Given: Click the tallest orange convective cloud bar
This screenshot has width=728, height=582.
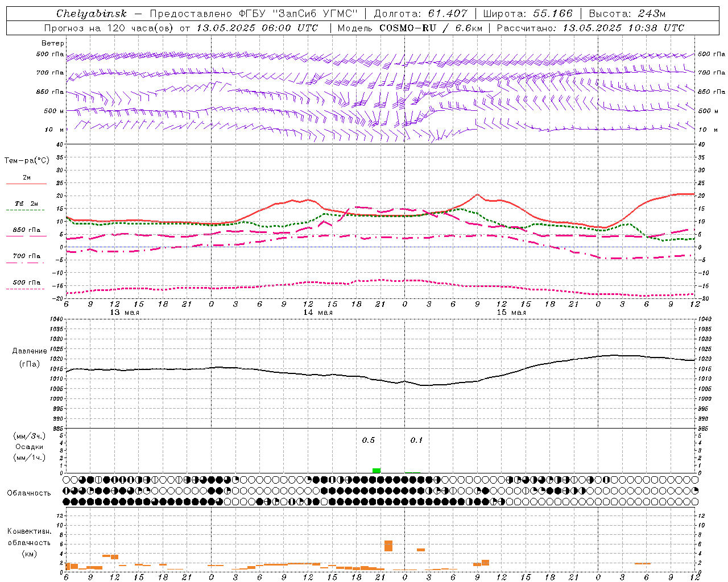Looking at the screenshot, I should coord(388,546).
